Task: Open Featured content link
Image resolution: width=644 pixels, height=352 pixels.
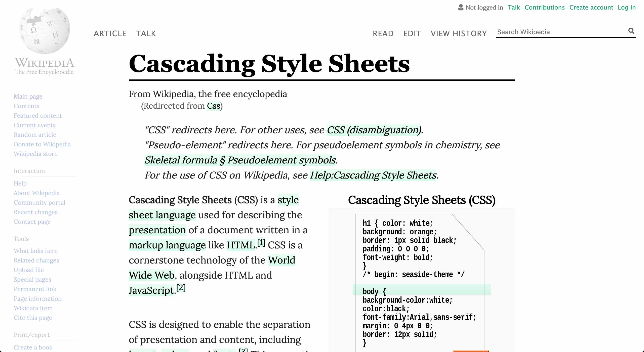Action: (38, 116)
